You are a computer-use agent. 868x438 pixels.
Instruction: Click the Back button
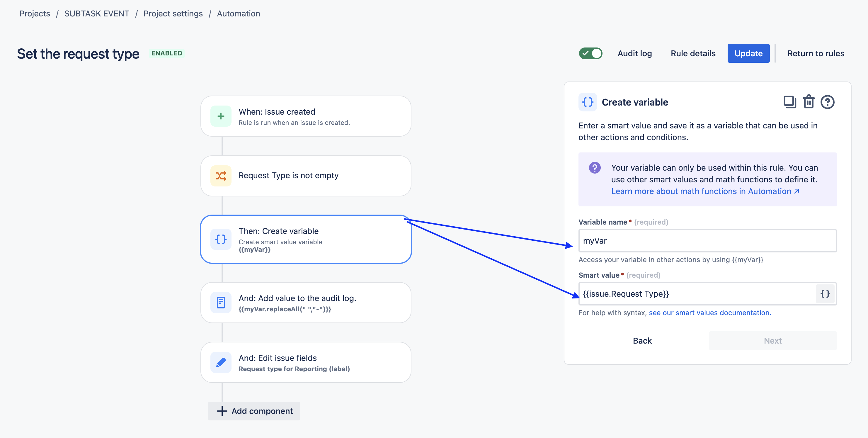tap(642, 341)
